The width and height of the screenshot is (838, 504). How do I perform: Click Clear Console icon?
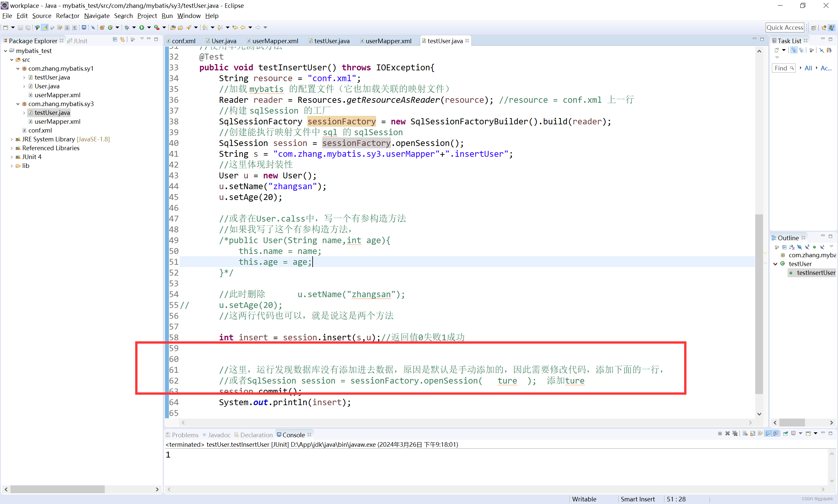pyautogui.click(x=745, y=433)
